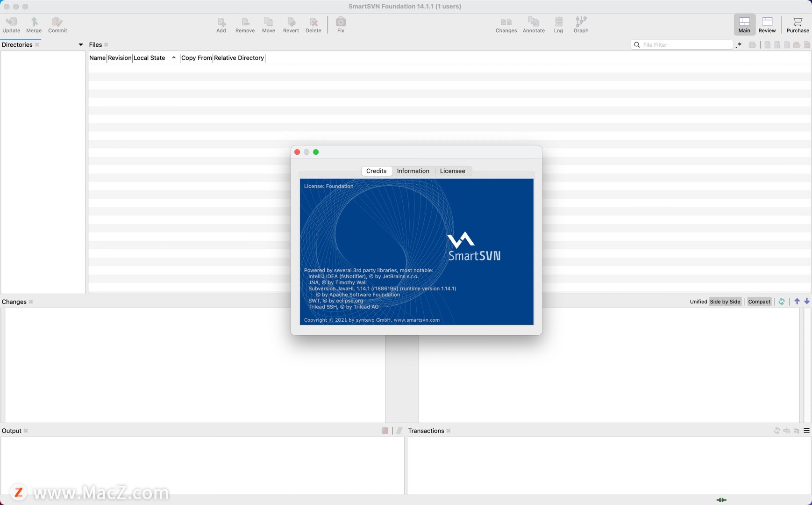Click the clear eraser icon in Output

(399, 431)
